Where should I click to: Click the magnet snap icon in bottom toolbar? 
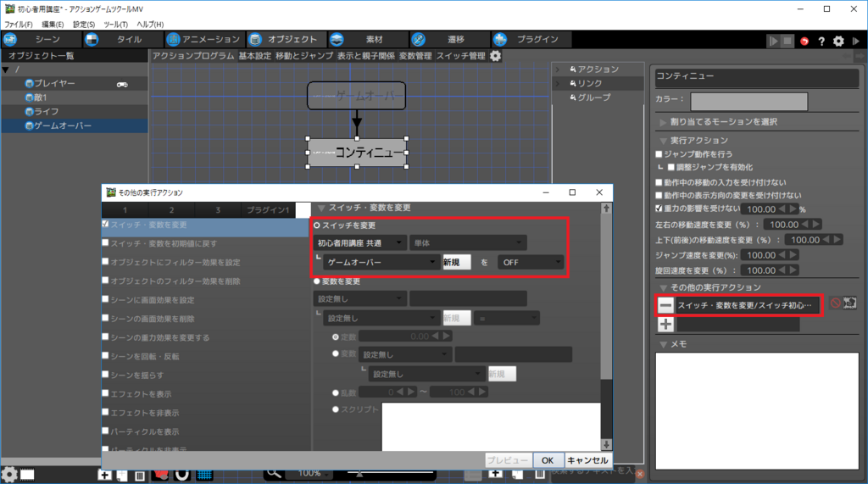tap(182, 475)
